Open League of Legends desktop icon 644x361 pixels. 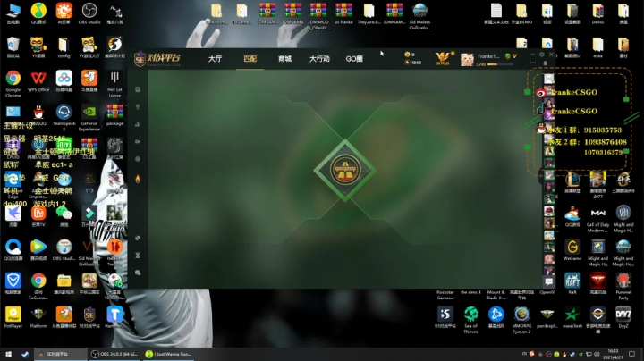tap(572, 182)
